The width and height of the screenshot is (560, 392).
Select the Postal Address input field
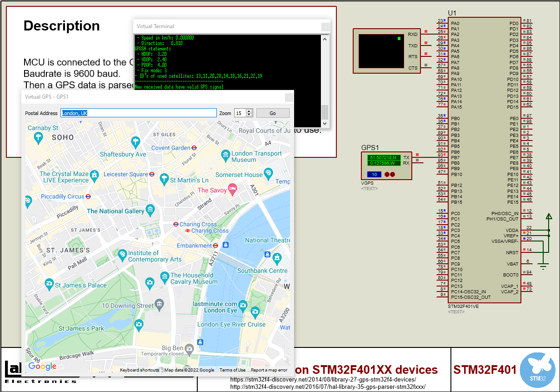tap(139, 113)
